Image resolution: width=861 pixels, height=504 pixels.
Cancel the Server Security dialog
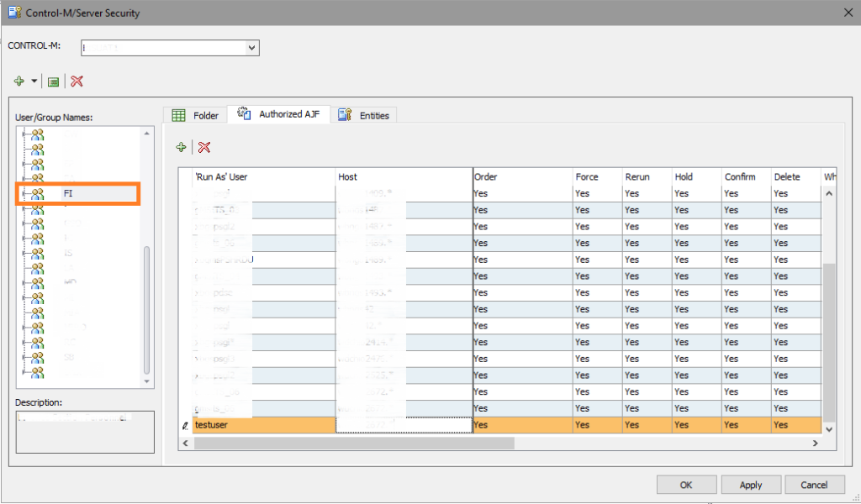(x=814, y=485)
